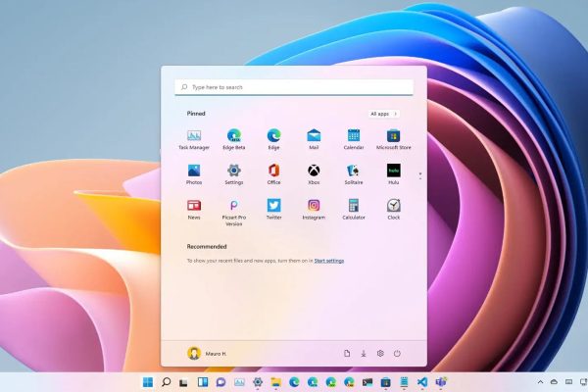Screen dimensions: 588x392
Task: Open the News app
Action: click(x=194, y=210)
